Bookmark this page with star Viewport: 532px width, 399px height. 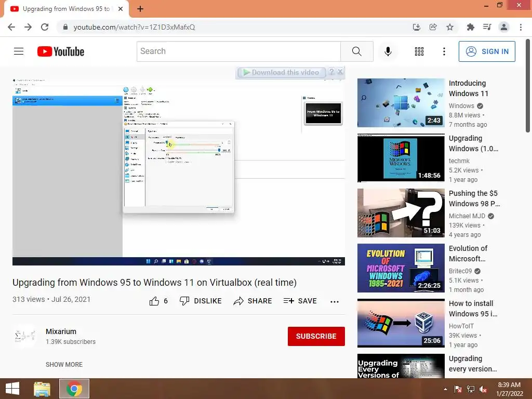[449, 27]
